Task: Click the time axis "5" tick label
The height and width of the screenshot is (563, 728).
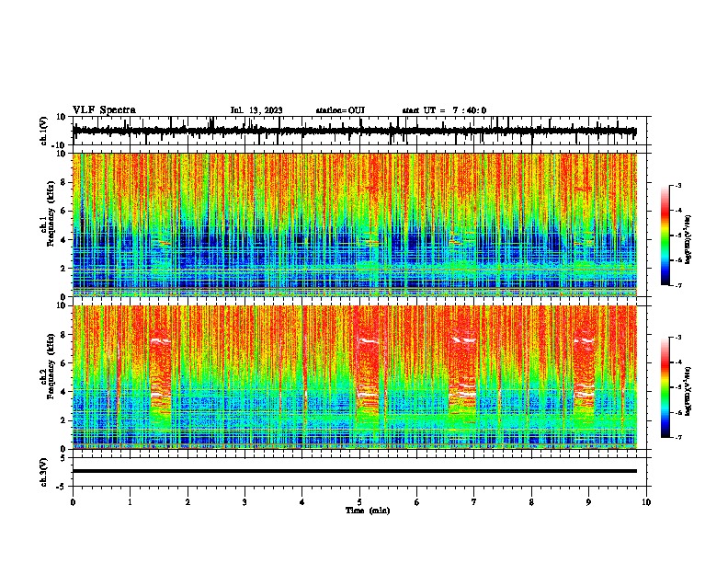Action: pyautogui.click(x=359, y=502)
